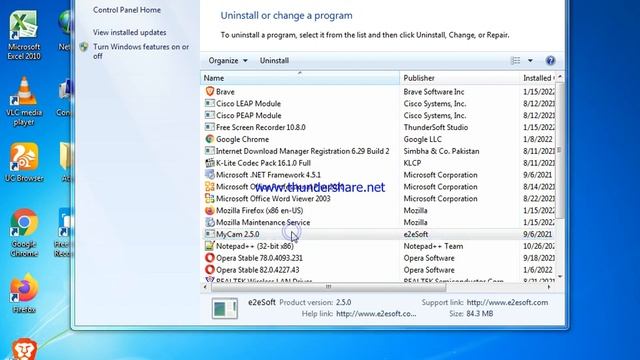
Task: Select the Google Chrome list icon
Action: (210, 139)
